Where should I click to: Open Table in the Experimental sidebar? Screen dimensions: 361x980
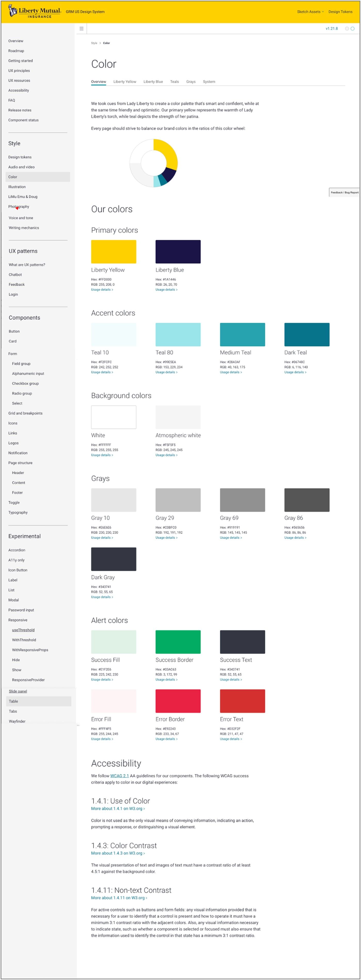coord(38,701)
